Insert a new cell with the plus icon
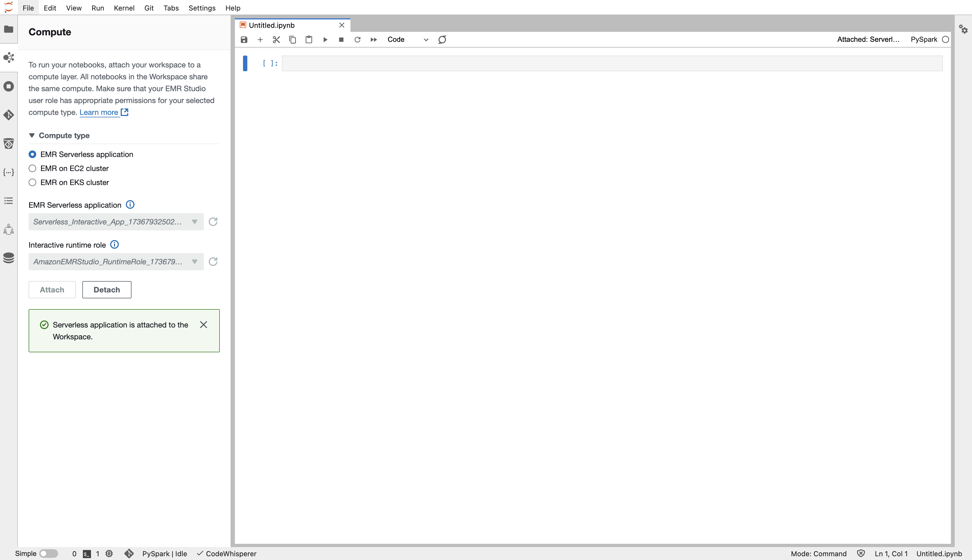This screenshot has width=972, height=560. [260, 40]
